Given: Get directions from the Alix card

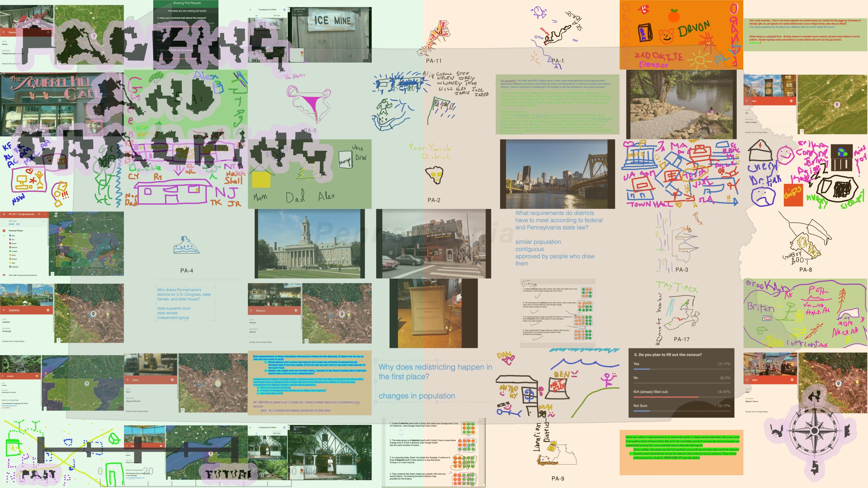Looking at the screenshot, I should (x=791, y=101).
